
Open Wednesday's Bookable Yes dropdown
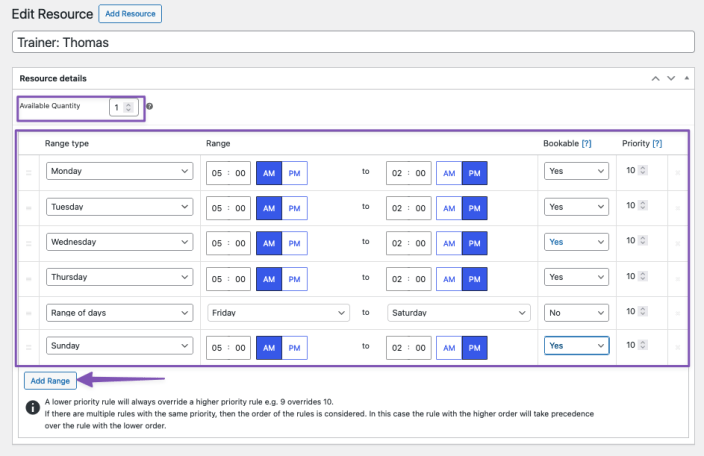[x=576, y=242]
